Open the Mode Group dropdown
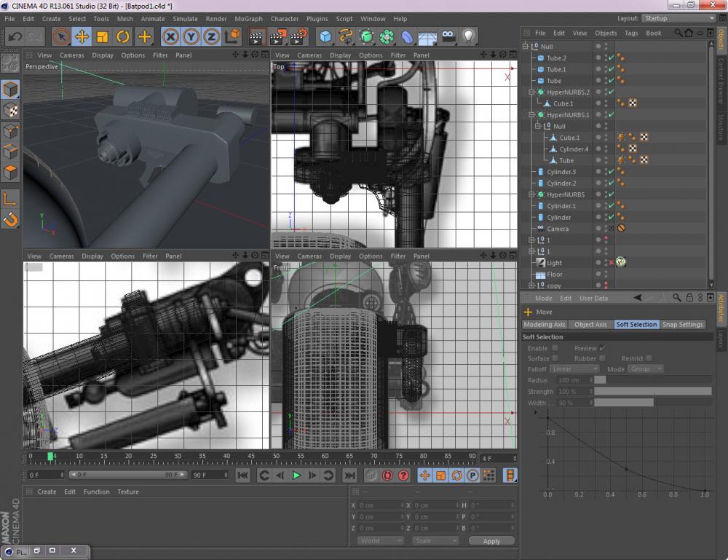This screenshot has height=560, width=728. (x=645, y=368)
